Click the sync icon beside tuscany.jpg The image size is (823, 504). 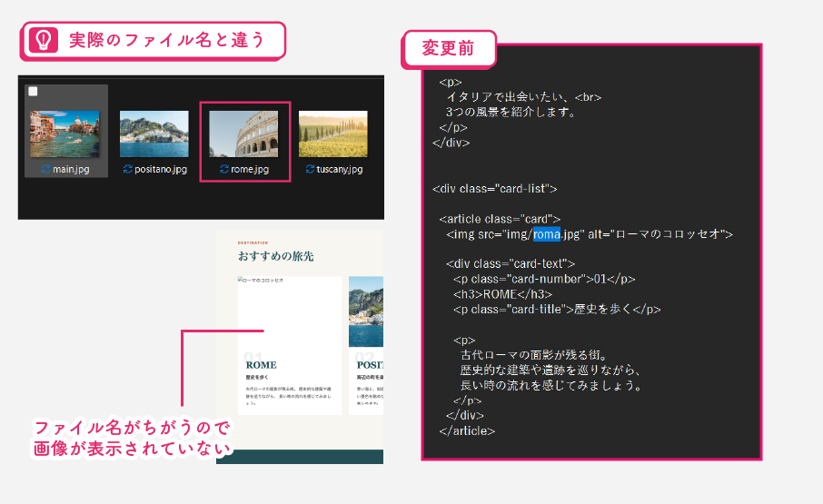click(310, 169)
